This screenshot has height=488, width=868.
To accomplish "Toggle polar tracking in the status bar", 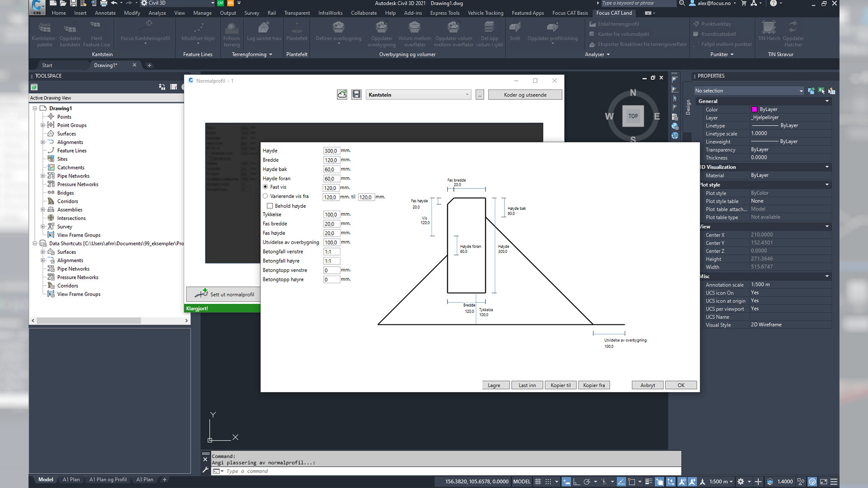I will [587, 482].
